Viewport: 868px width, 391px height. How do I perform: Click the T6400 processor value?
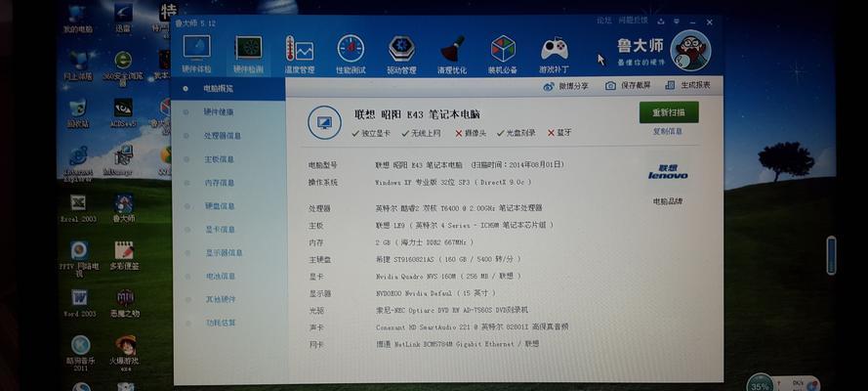(x=458, y=208)
